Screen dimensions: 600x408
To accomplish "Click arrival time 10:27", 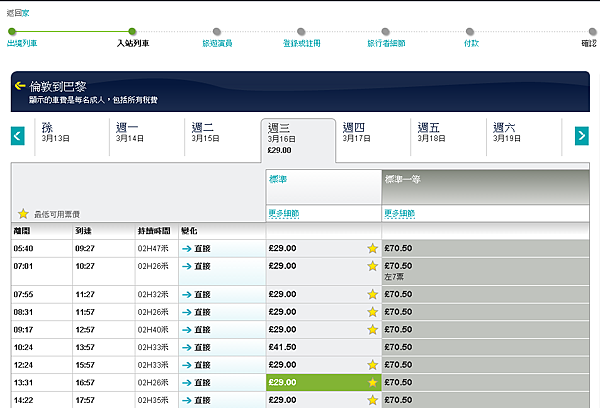I will pos(85,266).
